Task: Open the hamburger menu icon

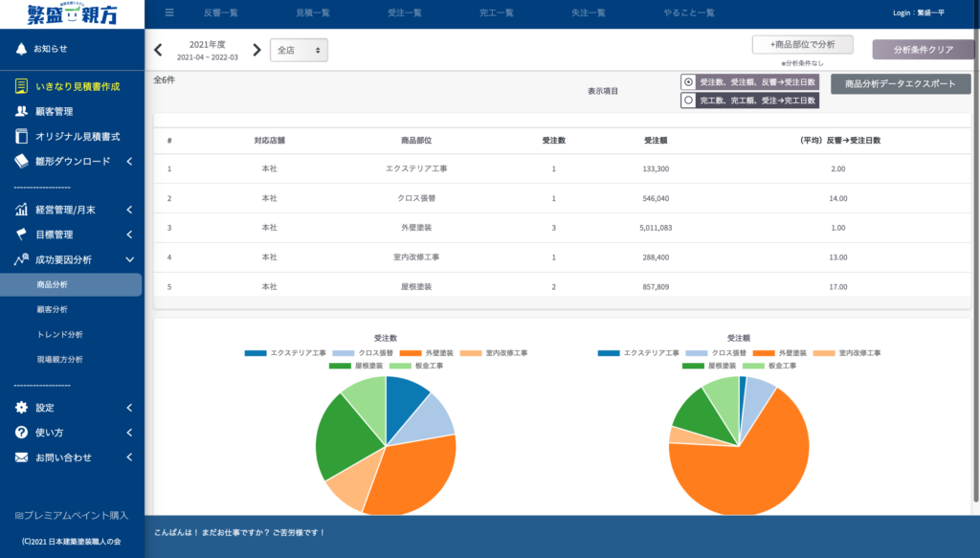Action: (169, 12)
